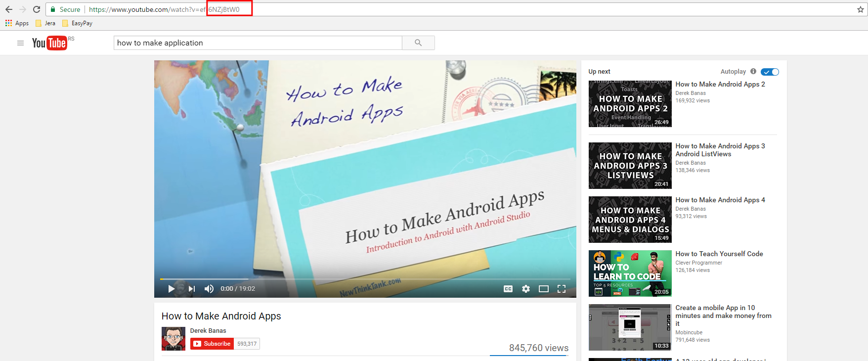Click the Secure padlock site info
This screenshot has width=868, height=361.
tap(65, 9)
